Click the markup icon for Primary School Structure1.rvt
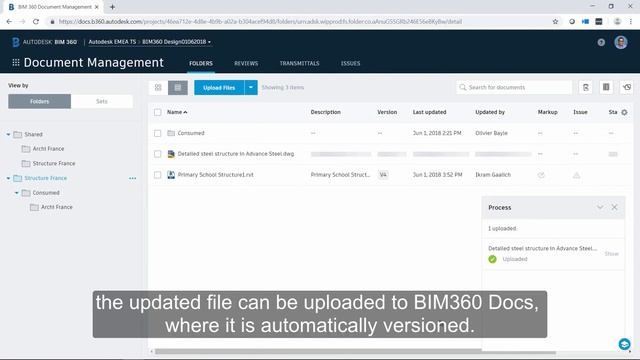Viewport: 640px width, 360px height. (x=541, y=175)
